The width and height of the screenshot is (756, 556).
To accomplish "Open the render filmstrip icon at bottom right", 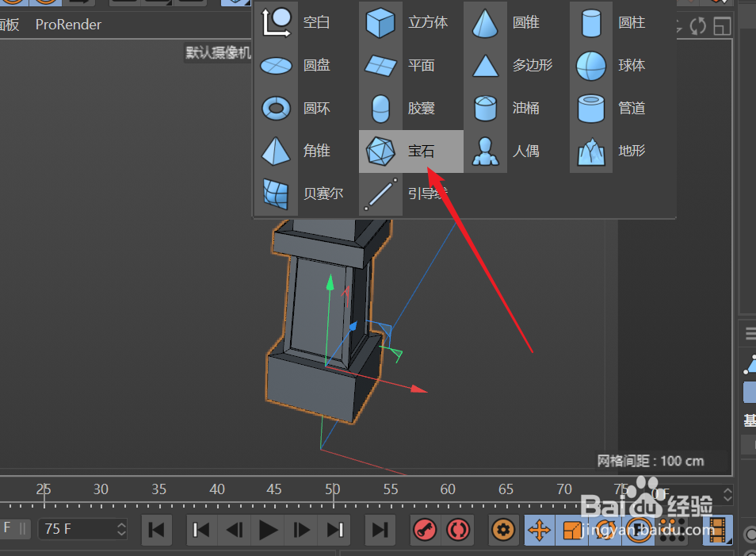I will coord(717,530).
